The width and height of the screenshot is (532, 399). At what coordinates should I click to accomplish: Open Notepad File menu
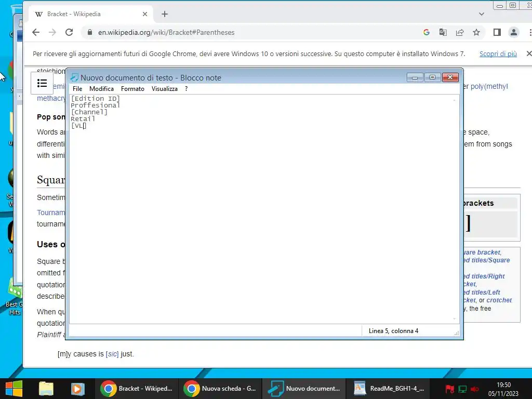click(x=77, y=88)
